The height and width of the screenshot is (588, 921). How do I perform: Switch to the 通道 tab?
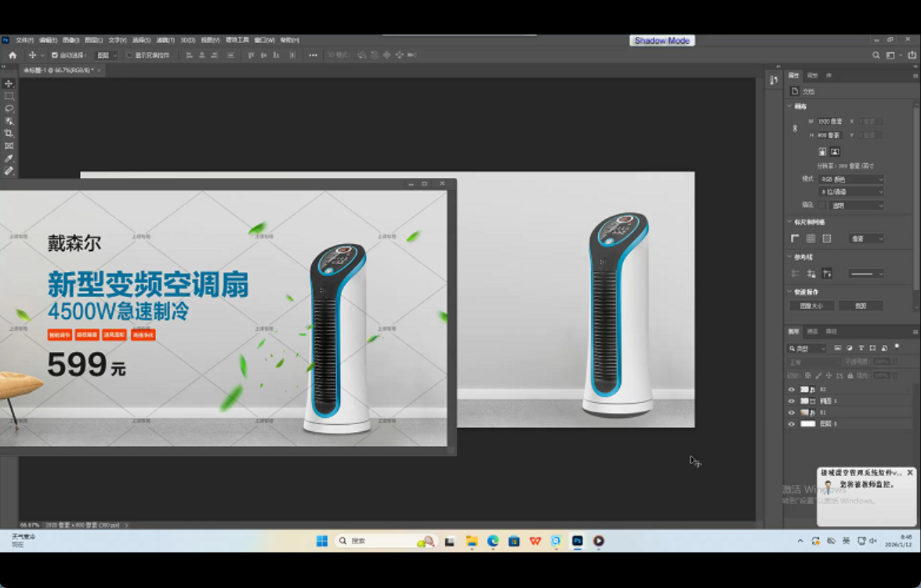(812, 332)
